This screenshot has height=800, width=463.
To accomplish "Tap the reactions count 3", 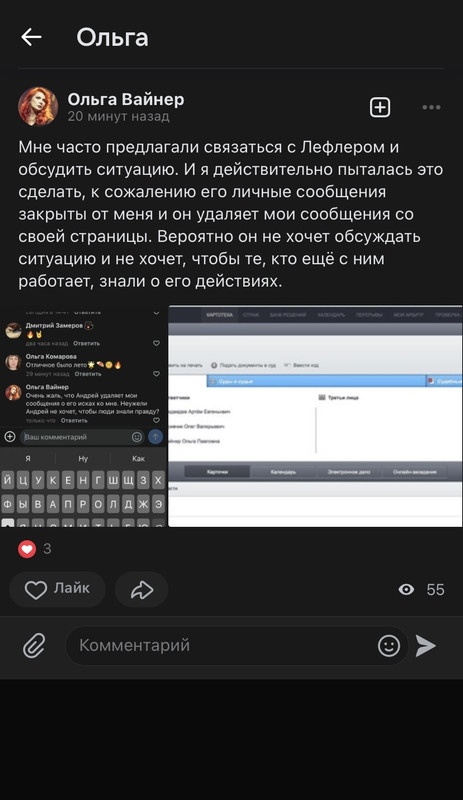I will (x=47, y=549).
